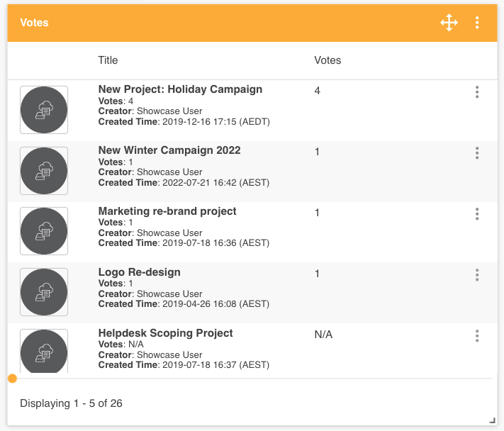Screen dimensions: 504x431
Task: Open the Marketing re-brand project title
Action: coord(167,211)
